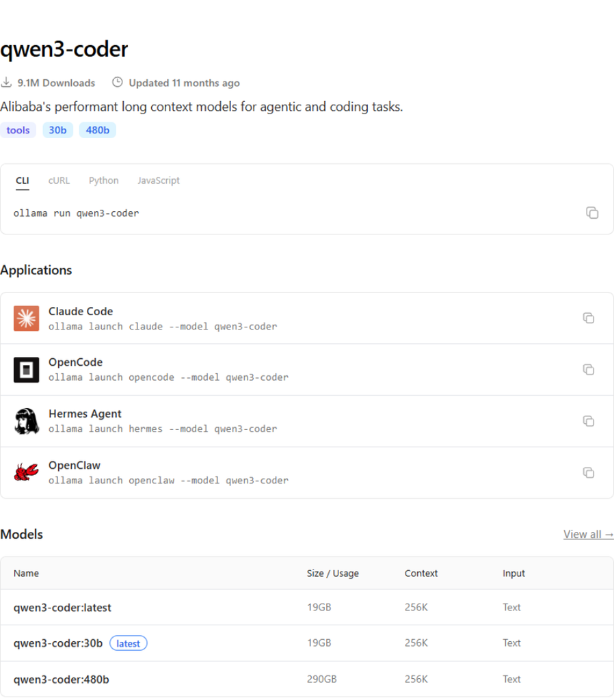
Task: Click the Name column header
Action: 26,574
